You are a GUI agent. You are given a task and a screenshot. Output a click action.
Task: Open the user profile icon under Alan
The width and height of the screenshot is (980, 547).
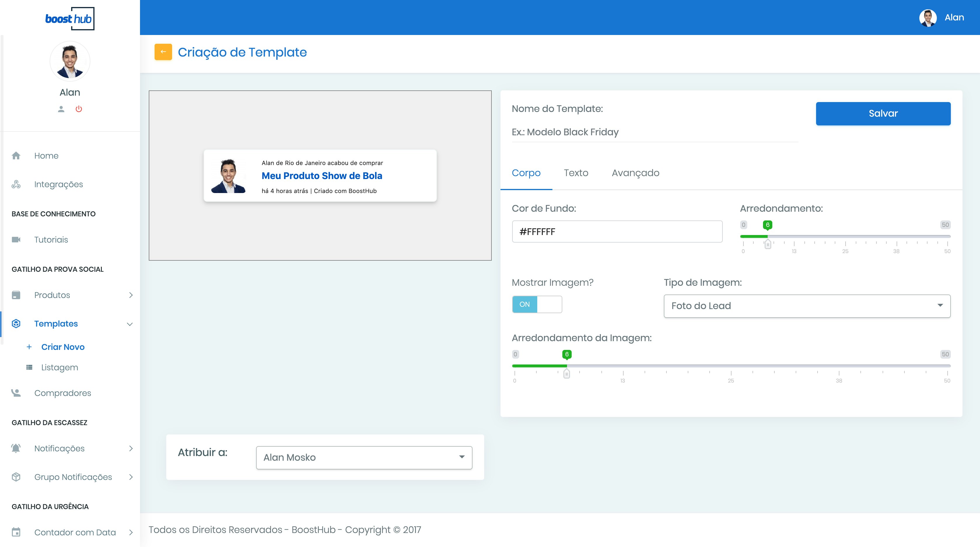click(x=61, y=109)
